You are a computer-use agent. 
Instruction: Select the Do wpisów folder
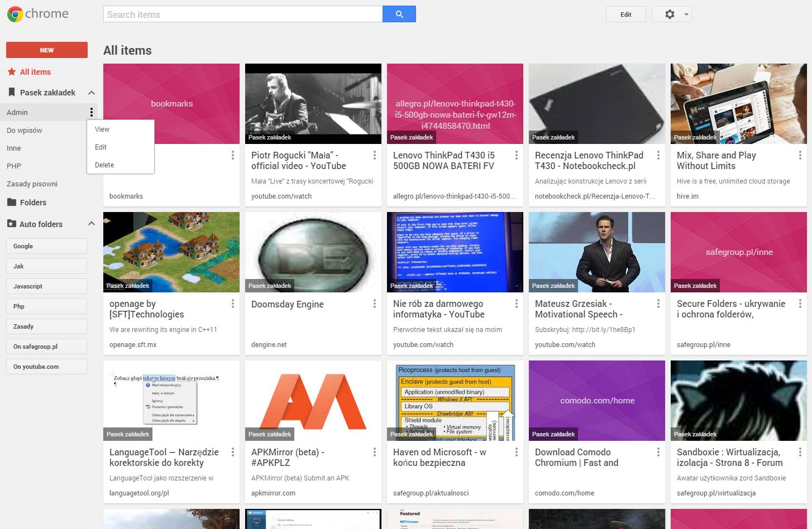[25, 131]
